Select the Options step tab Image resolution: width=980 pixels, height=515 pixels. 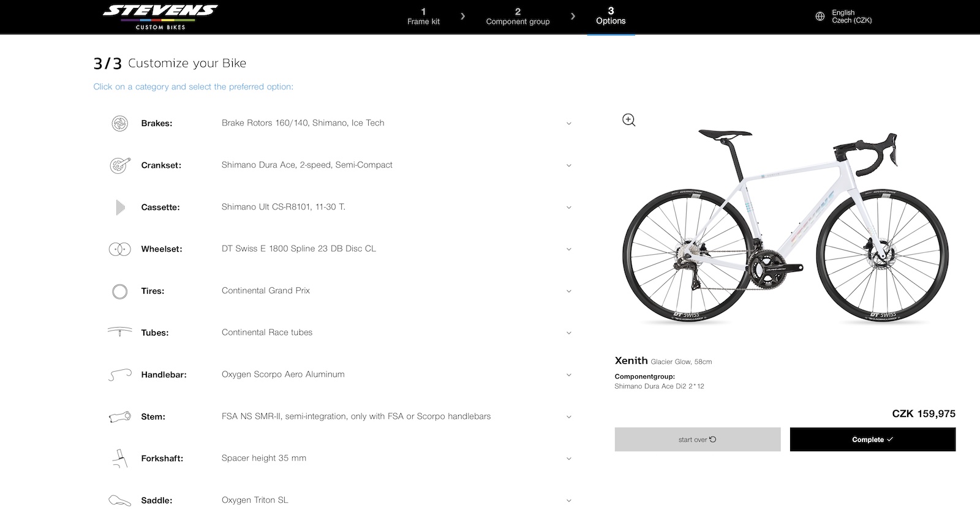pos(611,17)
